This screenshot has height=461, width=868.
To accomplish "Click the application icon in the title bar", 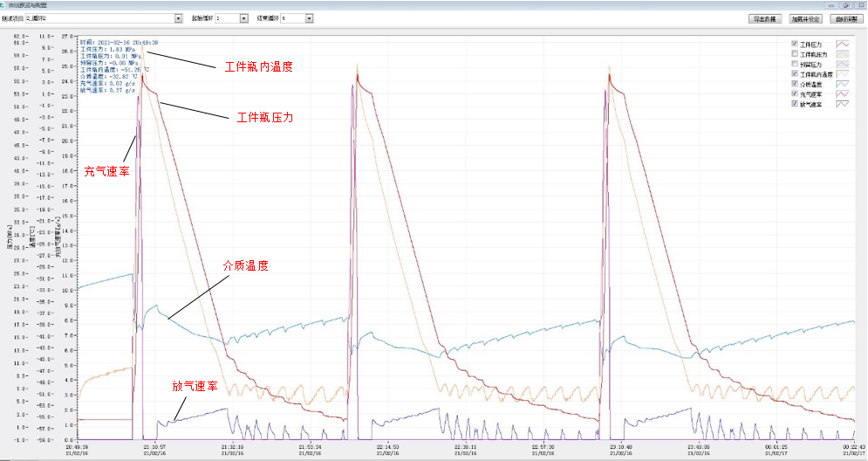I will pos(3,5).
